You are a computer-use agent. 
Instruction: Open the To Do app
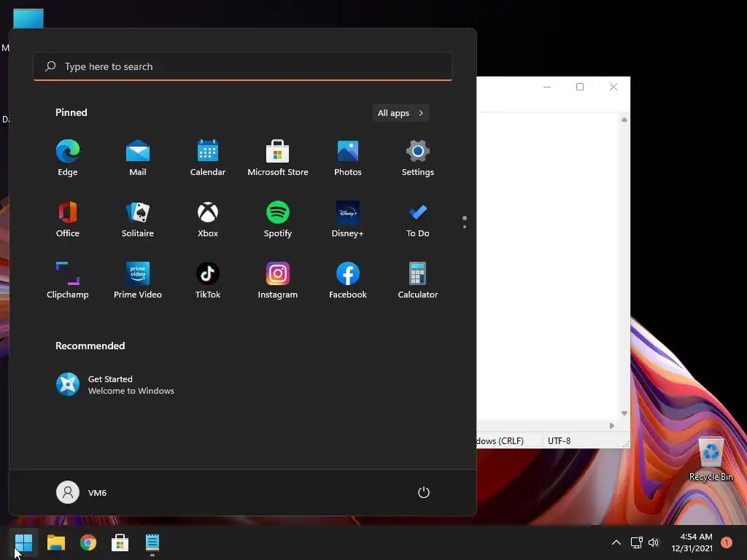[x=418, y=219]
